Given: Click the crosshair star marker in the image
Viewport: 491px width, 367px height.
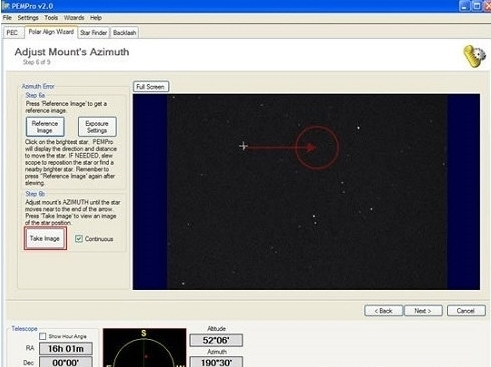Looking at the screenshot, I should pos(243,146).
